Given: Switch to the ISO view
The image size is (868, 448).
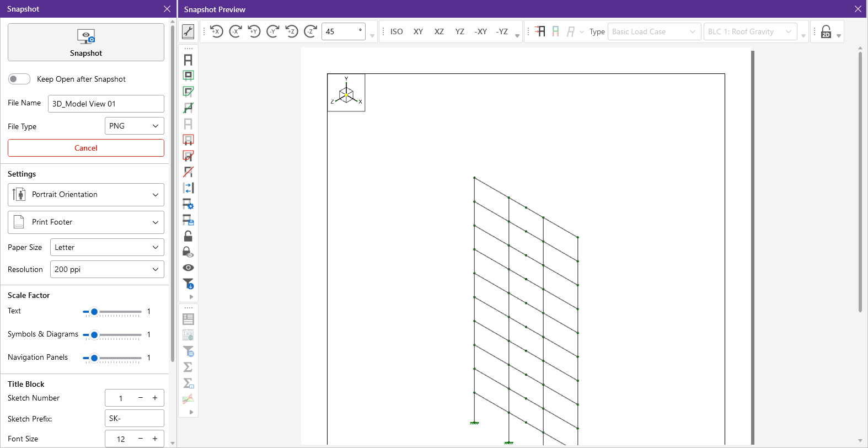Looking at the screenshot, I should coord(397,31).
